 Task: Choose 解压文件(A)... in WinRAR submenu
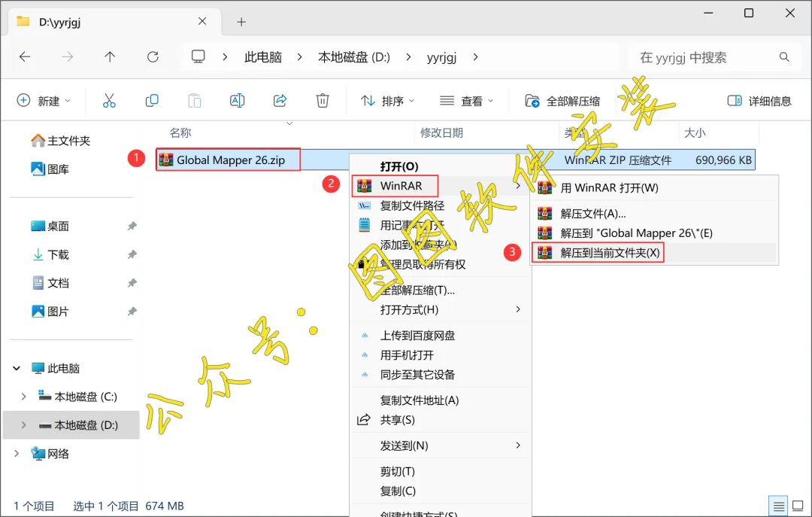pos(655,214)
